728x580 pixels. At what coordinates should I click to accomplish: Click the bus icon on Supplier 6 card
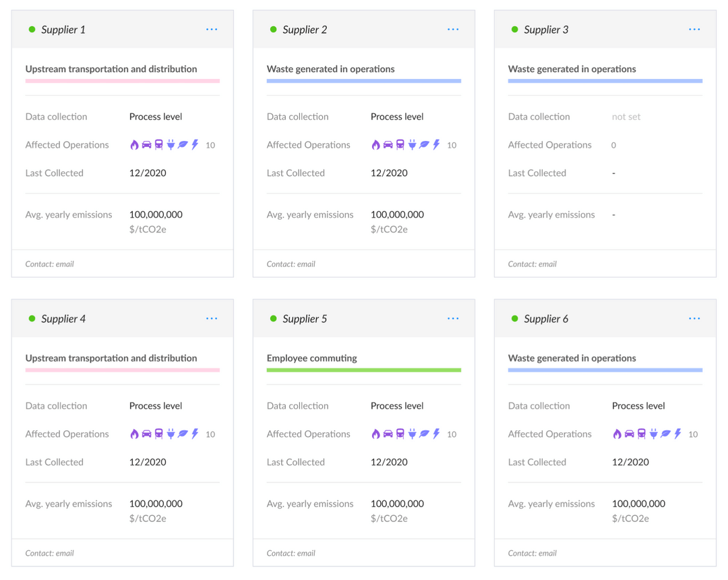tap(642, 434)
